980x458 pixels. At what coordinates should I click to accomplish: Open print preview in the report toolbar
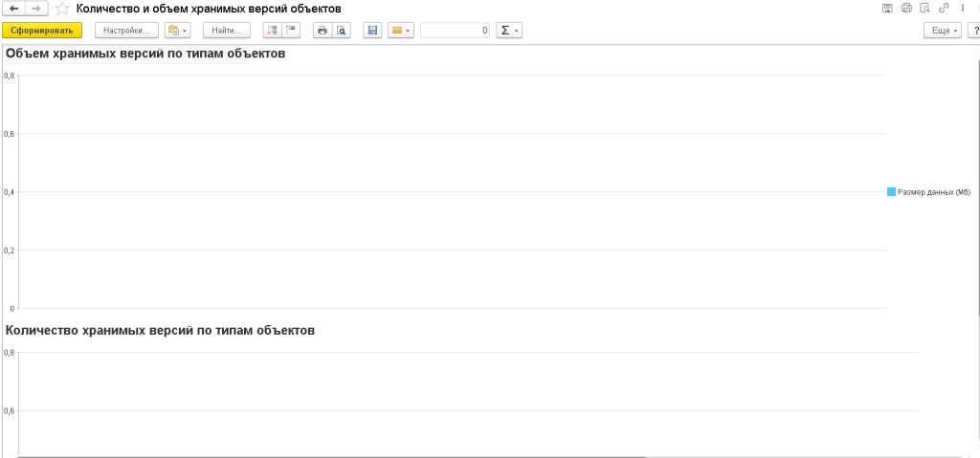point(342,30)
